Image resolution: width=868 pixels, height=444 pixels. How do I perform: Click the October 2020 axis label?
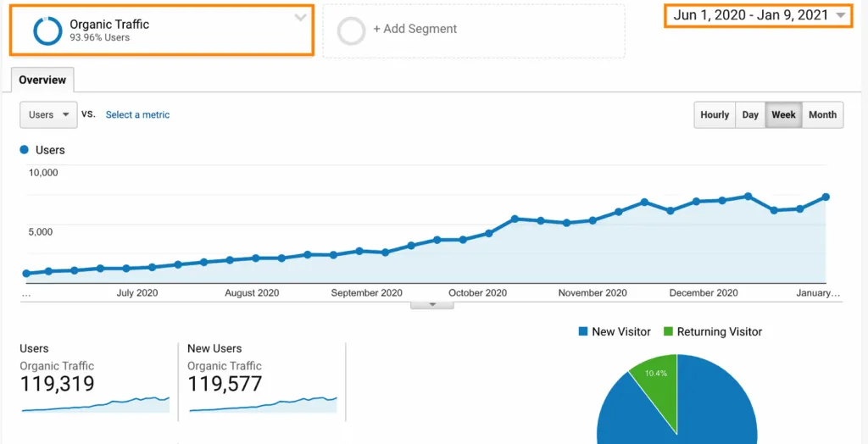pyautogui.click(x=478, y=293)
